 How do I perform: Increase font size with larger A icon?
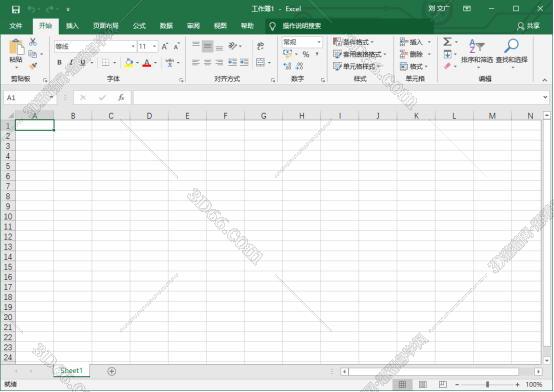point(165,46)
